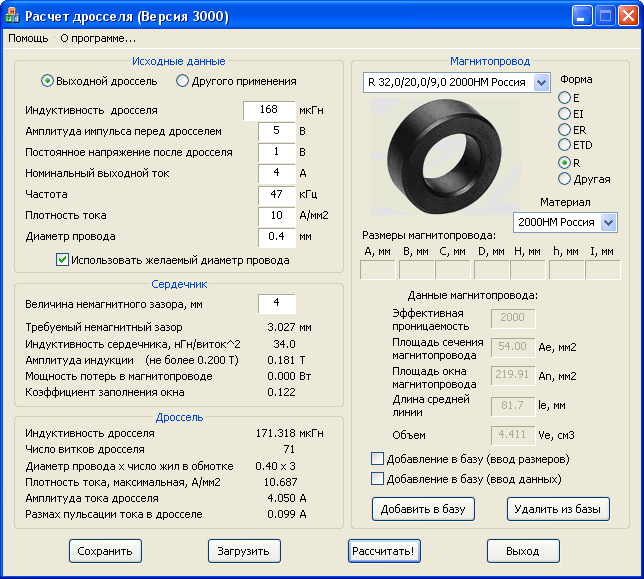Minimize the Расчет дросселя window
The image size is (644, 579).
pyautogui.click(x=582, y=16)
